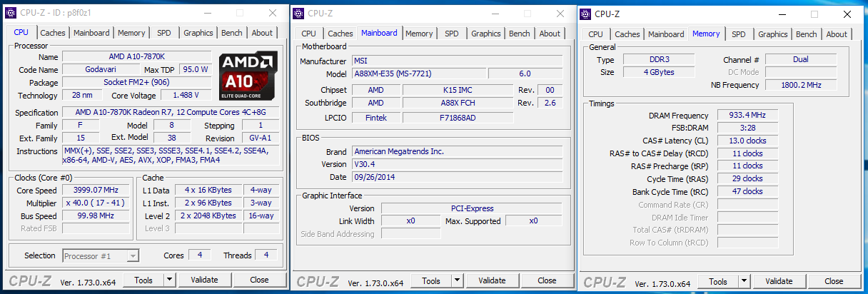The height and width of the screenshot is (294, 868).
Task: Click the Multiplier value x 40.0 (17 - 41)
Action: (x=96, y=203)
